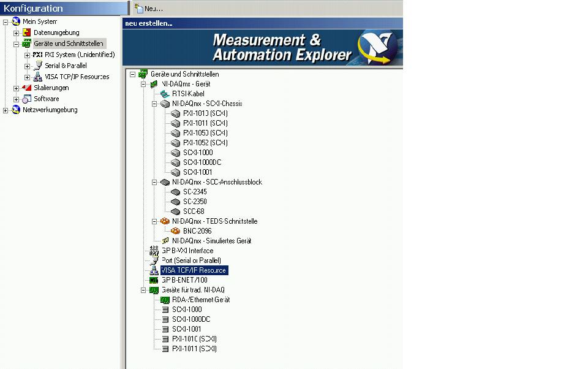Select SCXI-1000DC under NI-DAQmx SCXI-Chassis

pyautogui.click(x=203, y=162)
